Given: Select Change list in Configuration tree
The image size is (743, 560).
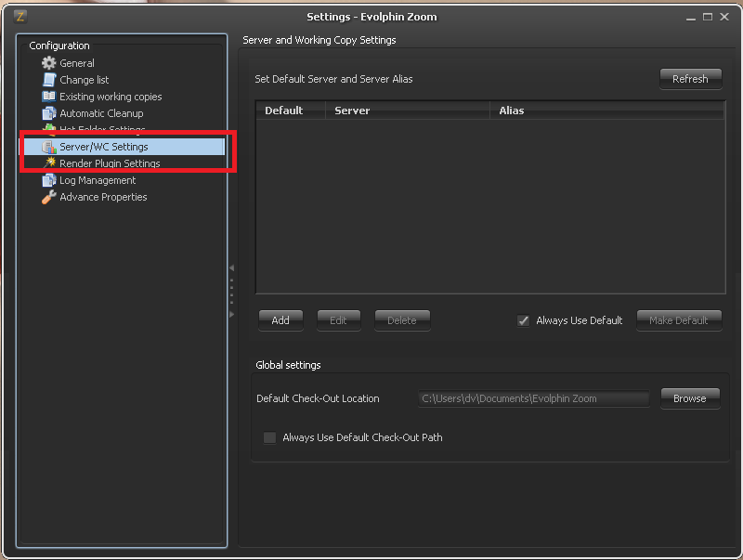Looking at the screenshot, I should pyautogui.click(x=84, y=80).
